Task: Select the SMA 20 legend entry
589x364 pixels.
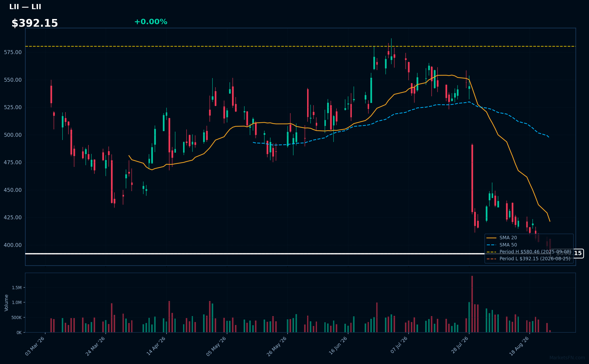Action: 502,238
